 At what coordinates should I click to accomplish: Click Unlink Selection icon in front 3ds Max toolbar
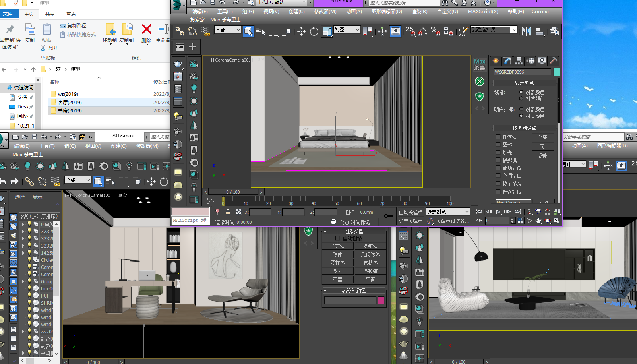pyautogui.click(x=193, y=31)
